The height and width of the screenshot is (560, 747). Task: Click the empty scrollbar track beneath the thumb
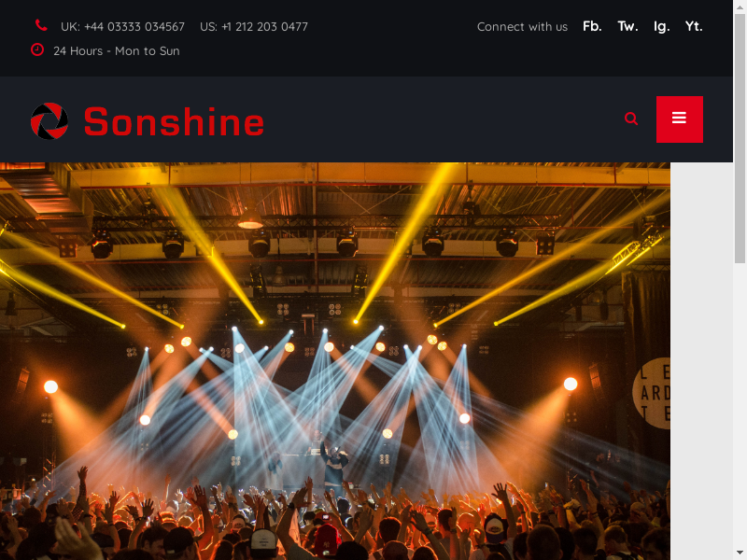tap(740, 405)
